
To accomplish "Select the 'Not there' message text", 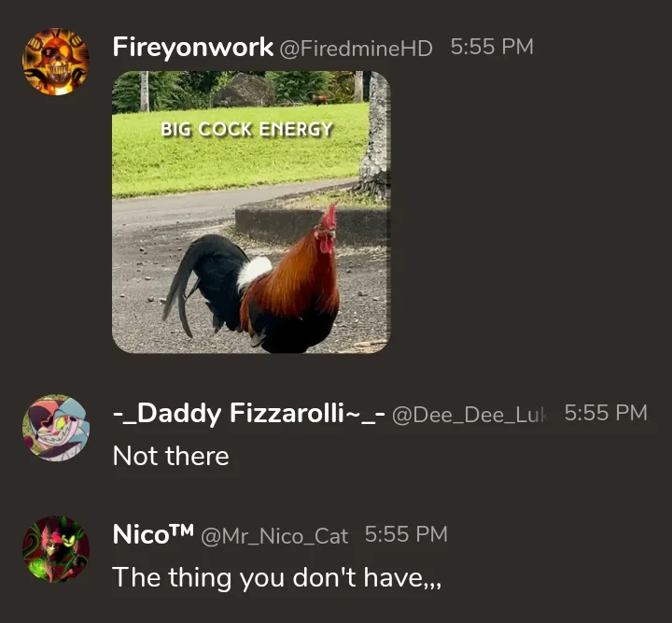I will tap(171, 456).
